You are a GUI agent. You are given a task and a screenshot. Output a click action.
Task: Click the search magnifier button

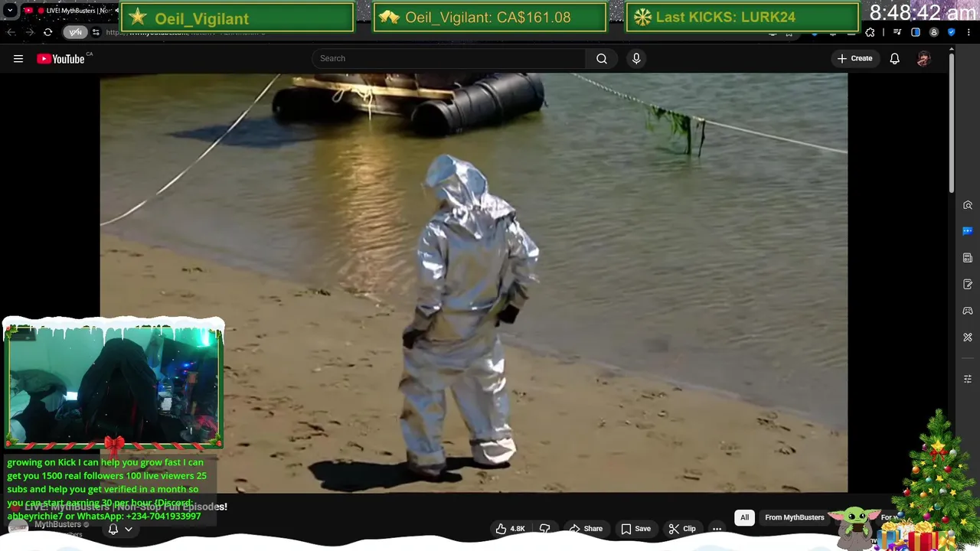(602, 58)
